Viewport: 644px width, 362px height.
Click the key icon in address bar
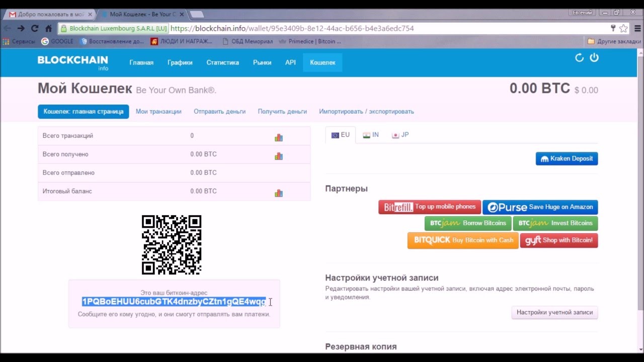coord(613,28)
